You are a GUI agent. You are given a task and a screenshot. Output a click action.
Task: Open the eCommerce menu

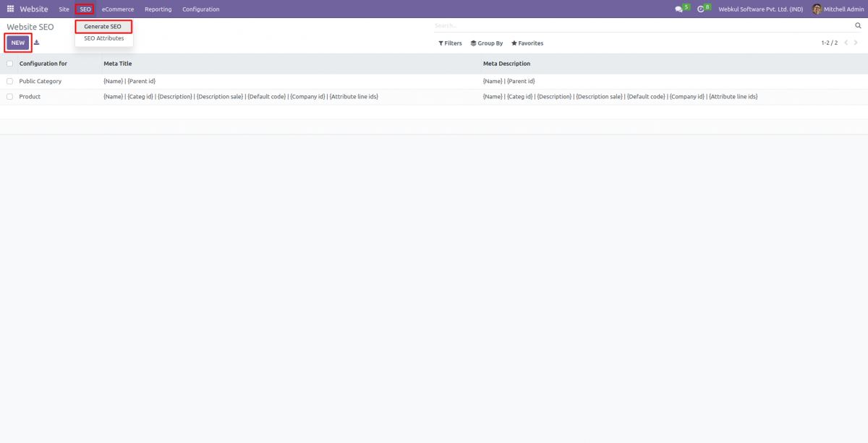point(117,9)
